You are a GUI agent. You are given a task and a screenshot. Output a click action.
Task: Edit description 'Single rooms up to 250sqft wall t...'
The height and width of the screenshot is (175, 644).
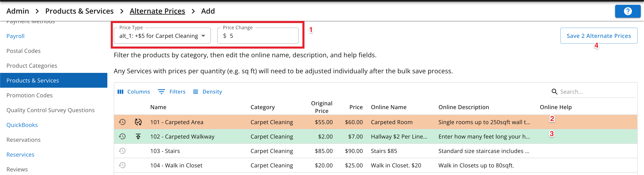[484, 122]
